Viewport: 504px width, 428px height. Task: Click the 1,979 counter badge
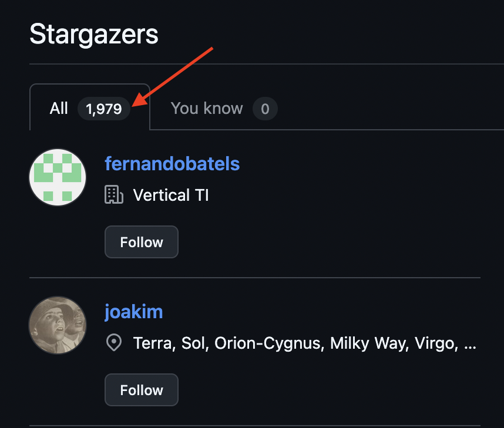pos(104,109)
